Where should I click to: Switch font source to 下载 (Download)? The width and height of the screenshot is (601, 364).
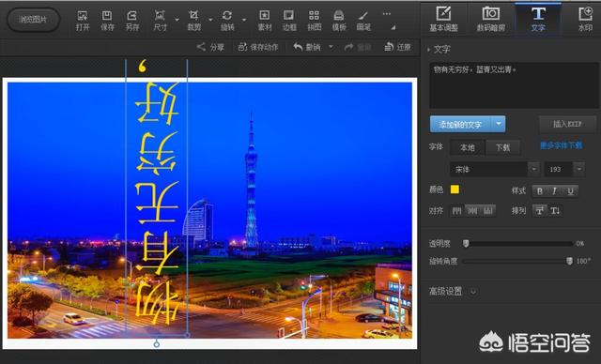point(502,147)
